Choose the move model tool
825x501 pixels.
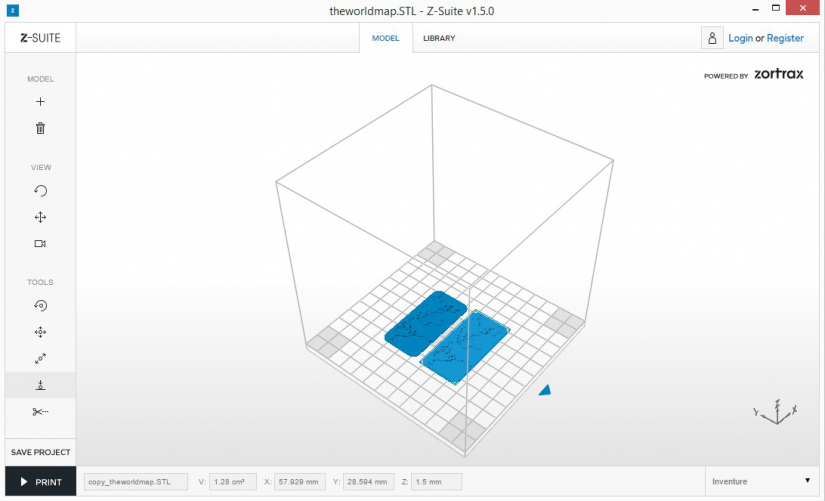click(40, 332)
